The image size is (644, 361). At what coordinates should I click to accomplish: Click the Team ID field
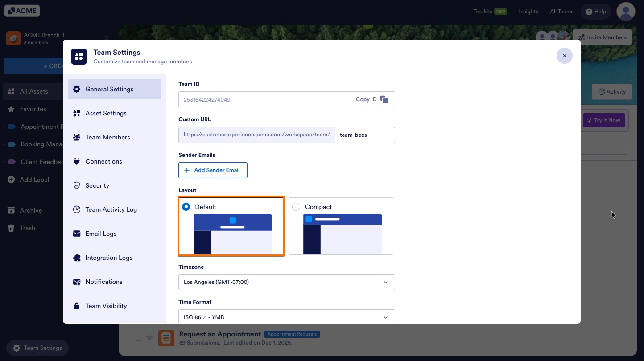click(x=287, y=99)
